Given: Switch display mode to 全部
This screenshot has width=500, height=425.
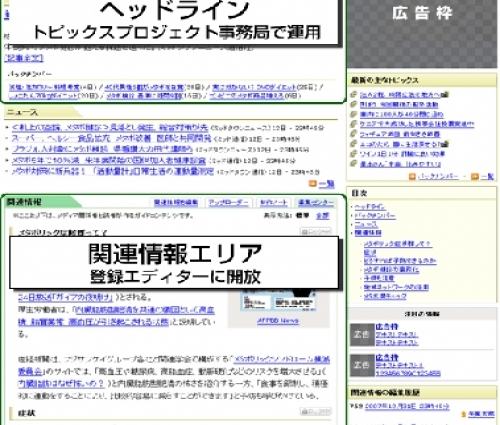Looking at the screenshot, I should click(x=322, y=216).
